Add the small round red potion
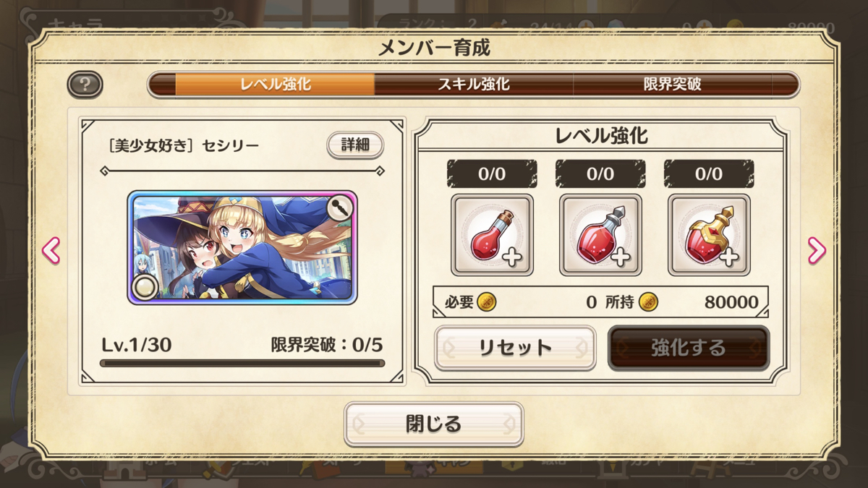Screen dimensions: 868x488 [x=492, y=235]
